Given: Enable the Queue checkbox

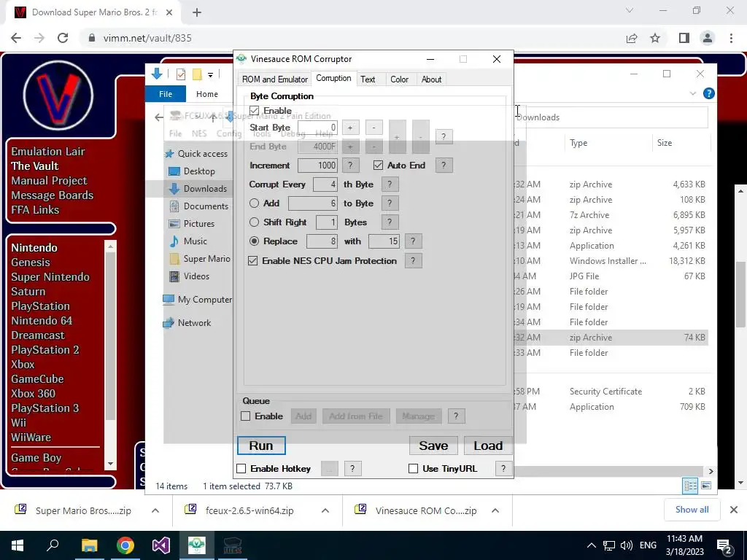Looking at the screenshot, I should point(245,416).
